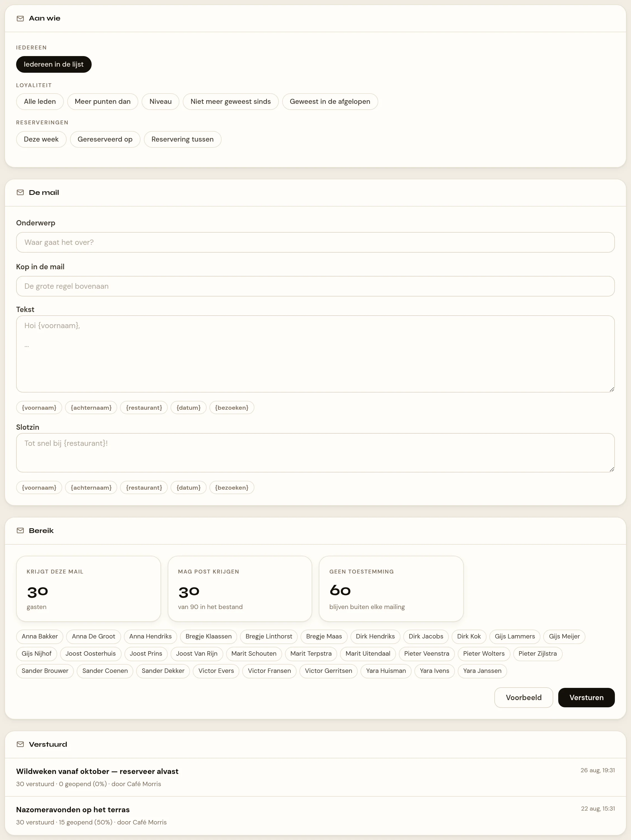The width and height of the screenshot is (631, 840).
Task: Click the Sander Dekker recipient chip
Action: pos(163,671)
